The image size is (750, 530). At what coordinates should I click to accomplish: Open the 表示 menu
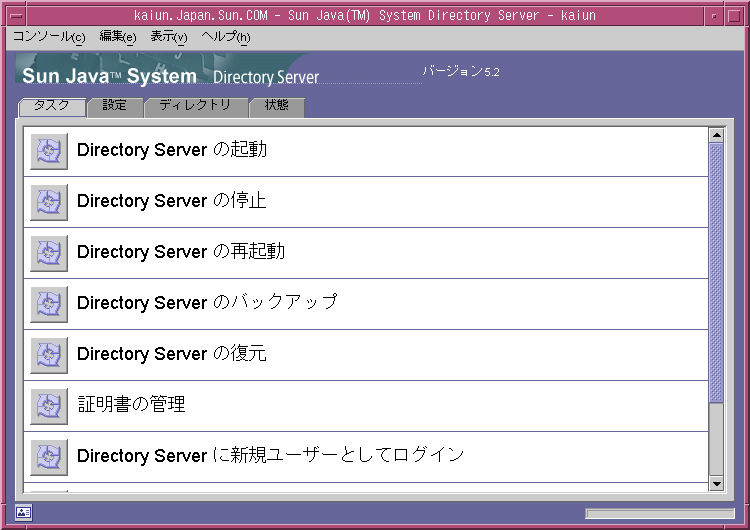pyautogui.click(x=169, y=37)
